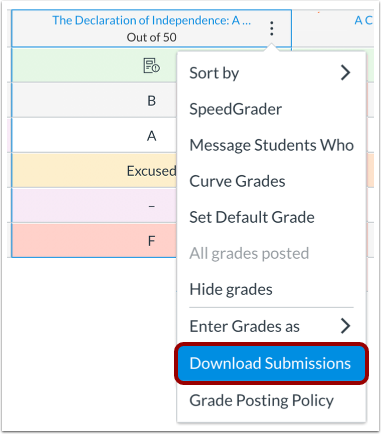Expand the Sort by submenu
Viewport: 381px width, 434px height.
(x=271, y=73)
